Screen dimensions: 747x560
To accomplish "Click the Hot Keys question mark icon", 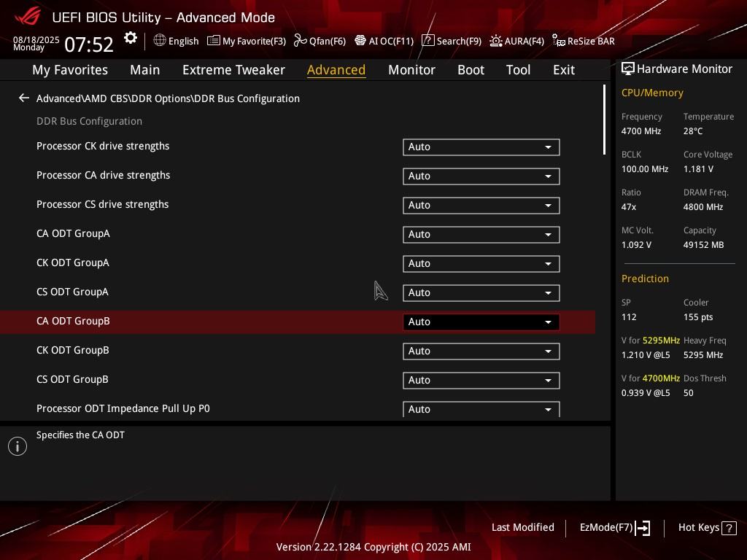I will pos(729,528).
